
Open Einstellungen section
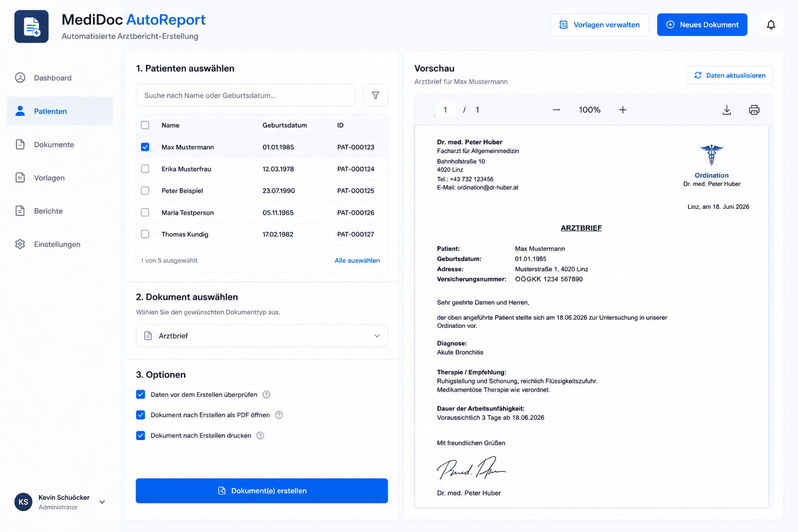pyautogui.click(x=60, y=244)
